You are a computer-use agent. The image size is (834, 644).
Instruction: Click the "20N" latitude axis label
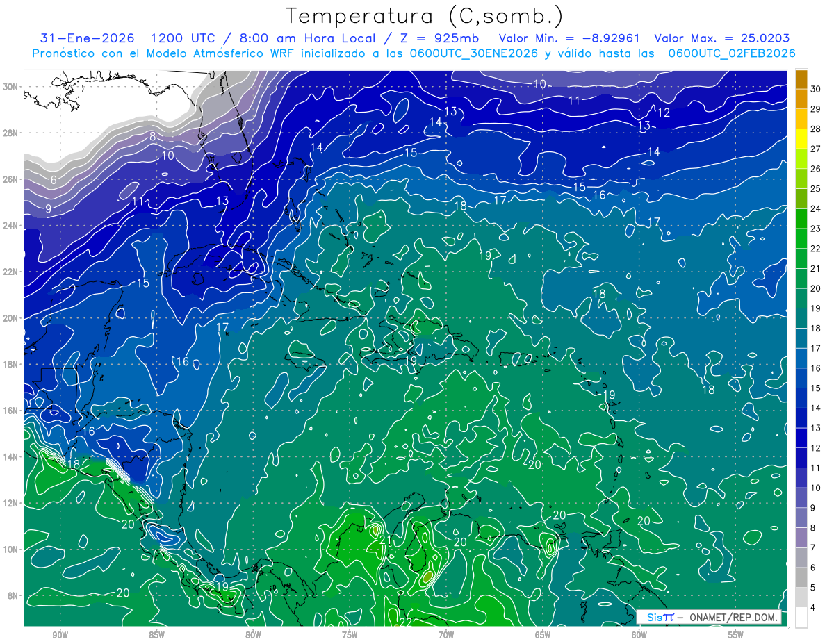[x=10, y=318]
